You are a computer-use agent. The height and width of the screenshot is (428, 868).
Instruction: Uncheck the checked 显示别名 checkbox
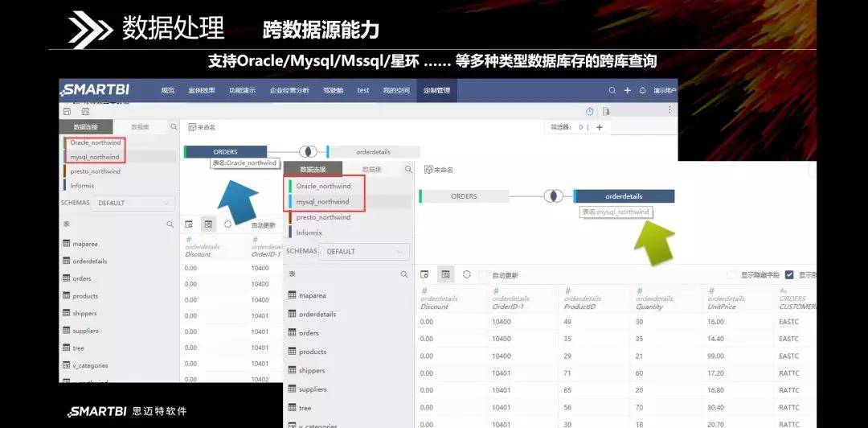tap(789, 274)
